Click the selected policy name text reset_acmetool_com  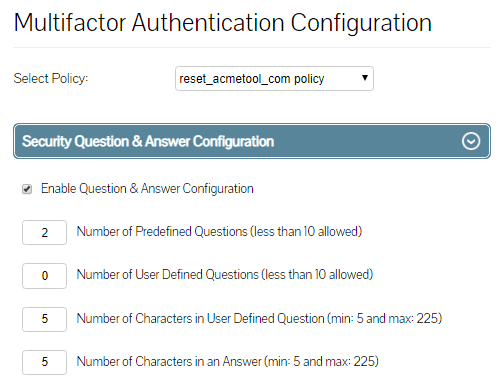(x=235, y=79)
